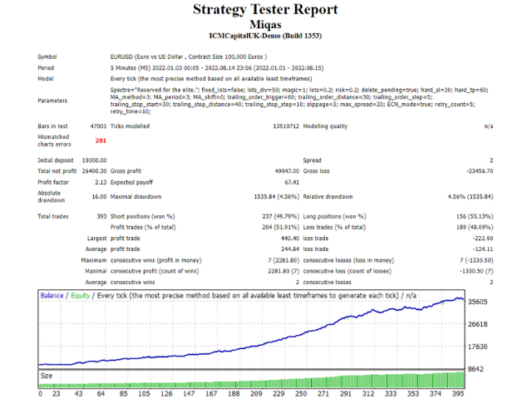Image resolution: width=532 pixels, height=399 pixels.
Task: Click the parameters text starting with 'Spectre='
Action: (x=299, y=101)
